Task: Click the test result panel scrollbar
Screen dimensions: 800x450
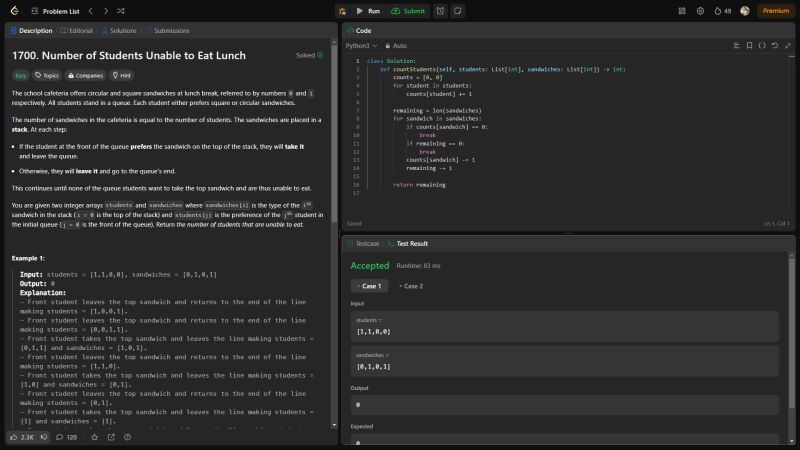Action: pos(791,333)
